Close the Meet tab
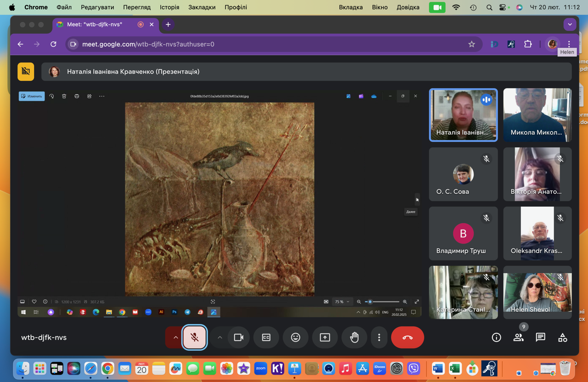The image size is (588, 382). pos(152,24)
